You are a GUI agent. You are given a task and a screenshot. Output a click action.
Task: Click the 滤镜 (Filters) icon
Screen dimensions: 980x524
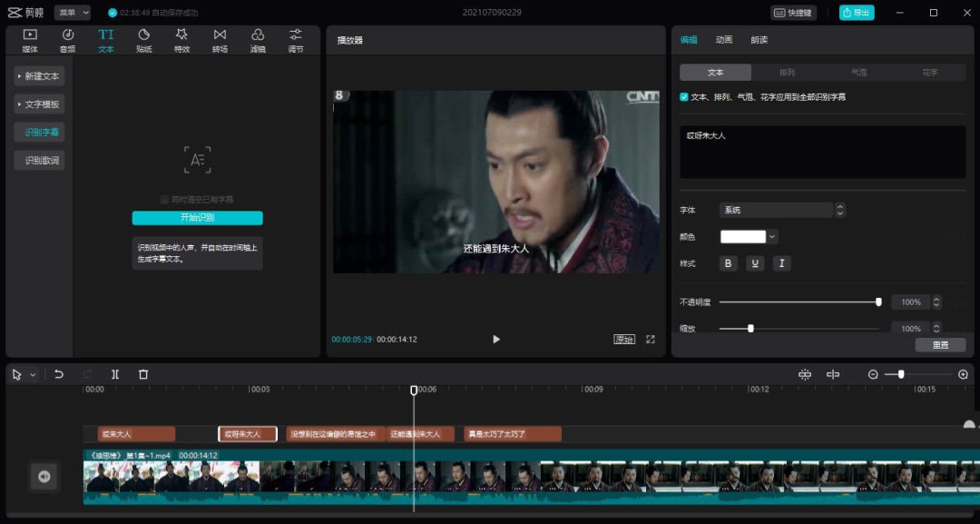pyautogui.click(x=257, y=38)
